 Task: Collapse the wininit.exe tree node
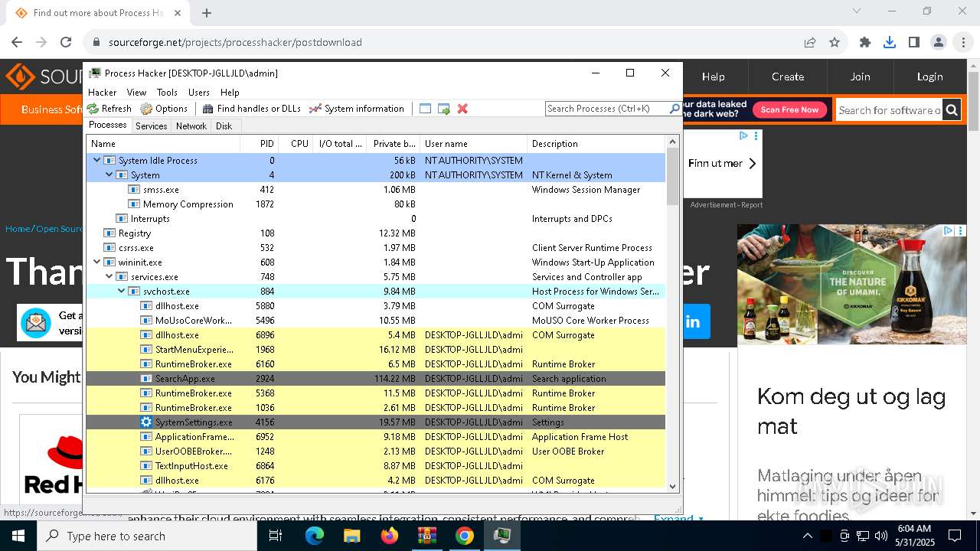coord(97,262)
